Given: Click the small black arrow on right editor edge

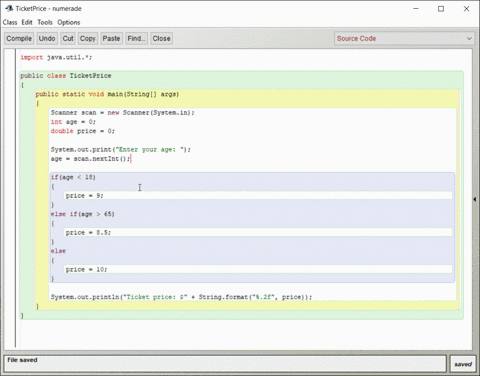Looking at the screenshot, I should point(475,199).
